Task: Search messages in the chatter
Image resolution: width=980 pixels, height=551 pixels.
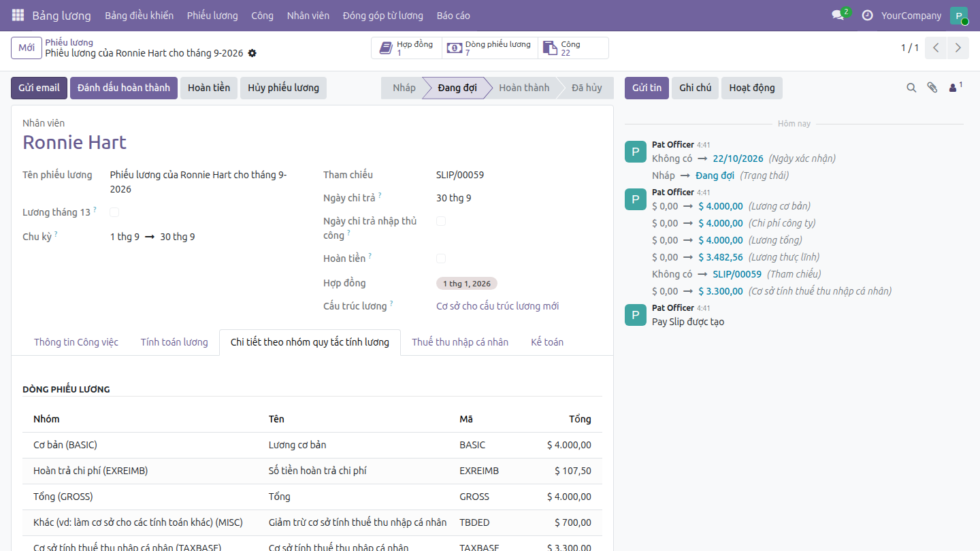Action: (x=911, y=88)
